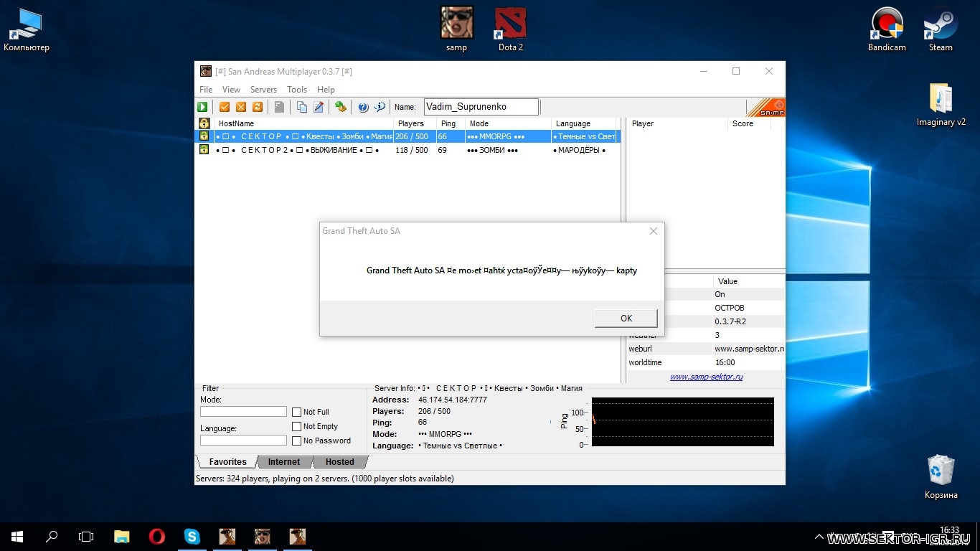Image resolution: width=980 pixels, height=551 pixels.
Task: Click the blue question mark Help icon
Action: click(363, 107)
